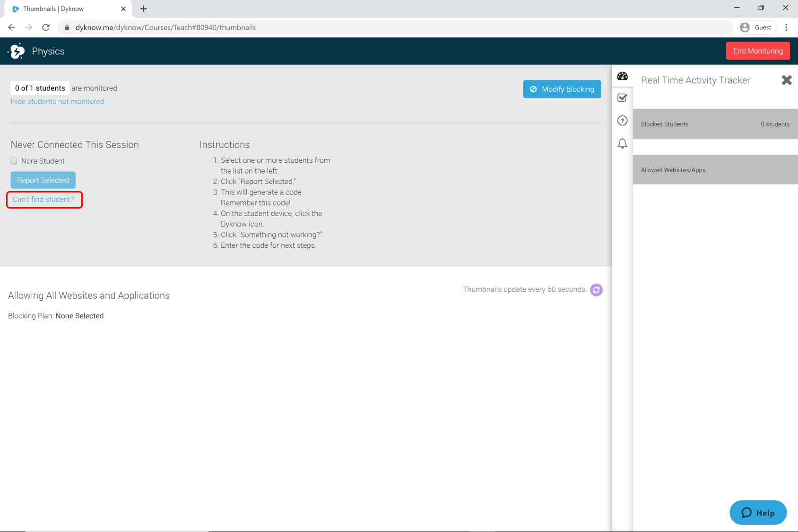Click the Real Time Activity Tracker title

695,80
